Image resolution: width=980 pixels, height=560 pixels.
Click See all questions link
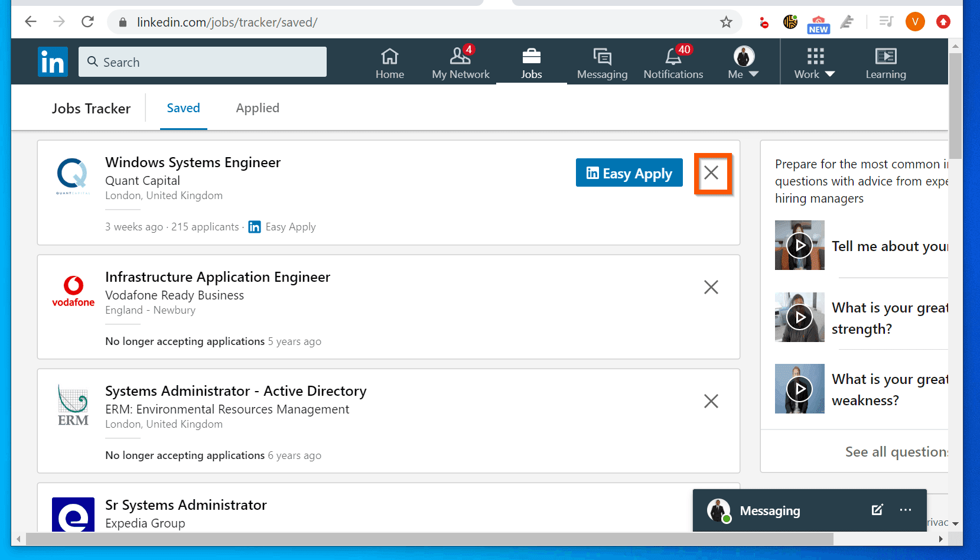tap(897, 452)
